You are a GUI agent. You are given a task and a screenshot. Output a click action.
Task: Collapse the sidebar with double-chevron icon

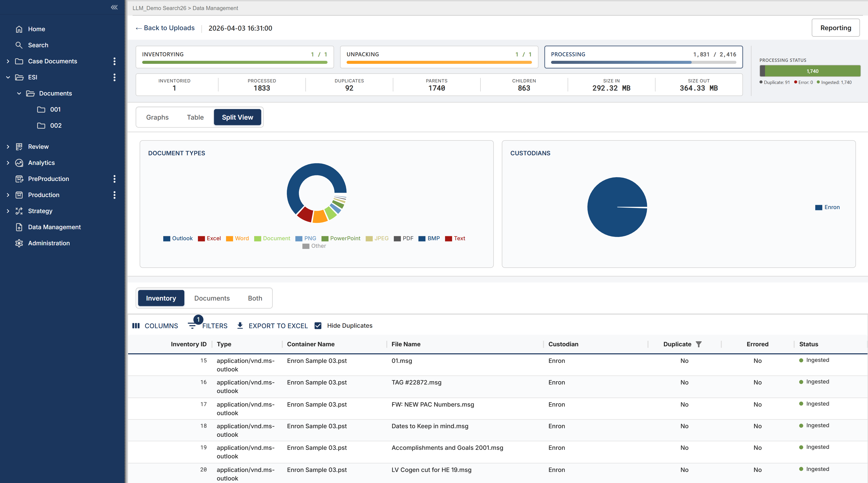(114, 8)
